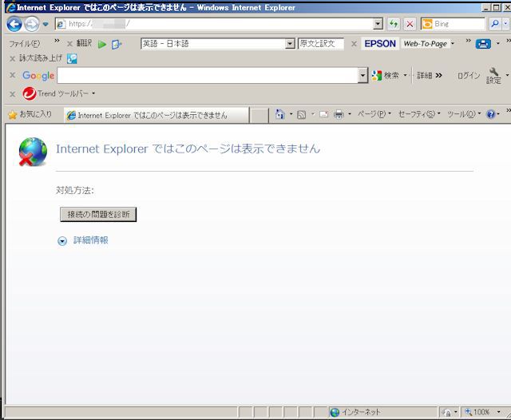Expand the Google toolbar search history dropdown
The width and height of the screenshot is (511, 420).
click(x=362, y=75)
